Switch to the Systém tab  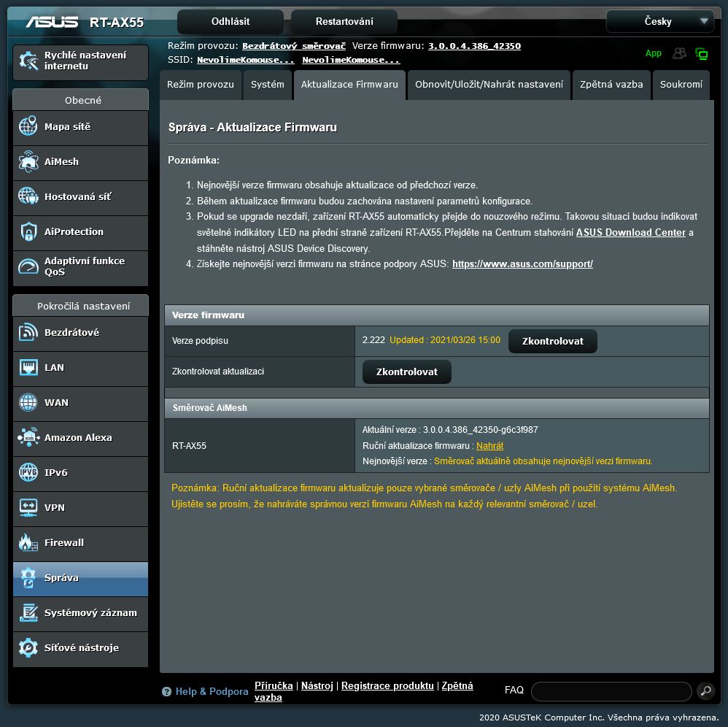tap(267, 85)
